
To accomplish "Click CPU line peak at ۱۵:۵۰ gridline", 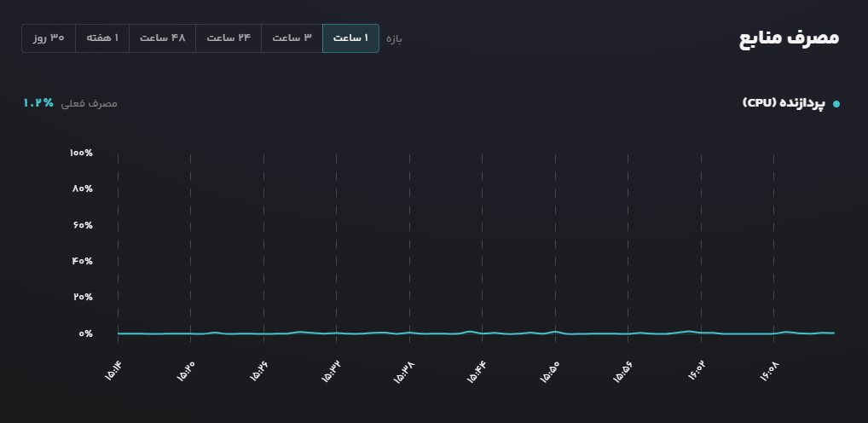I will coord(555,332).
